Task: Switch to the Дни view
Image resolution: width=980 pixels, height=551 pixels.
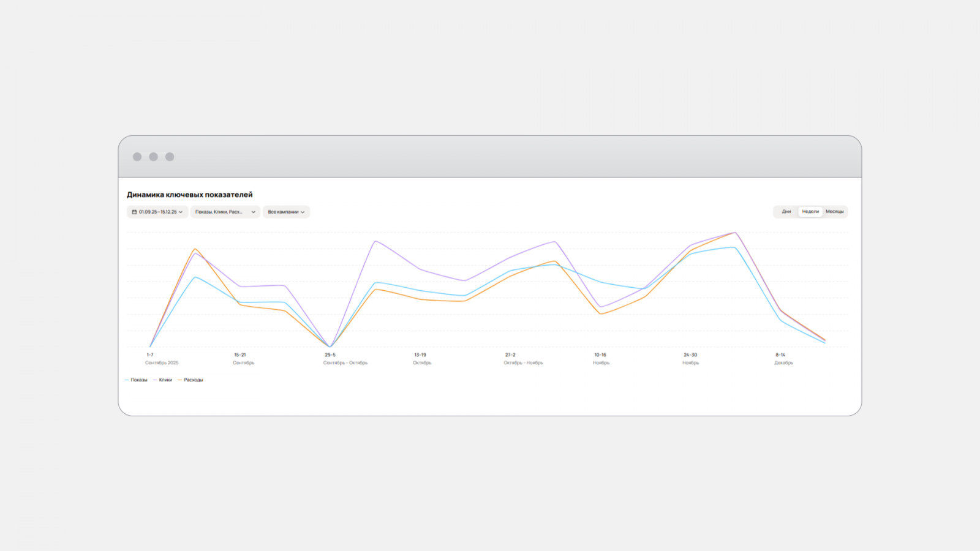Action: [786, 212]
